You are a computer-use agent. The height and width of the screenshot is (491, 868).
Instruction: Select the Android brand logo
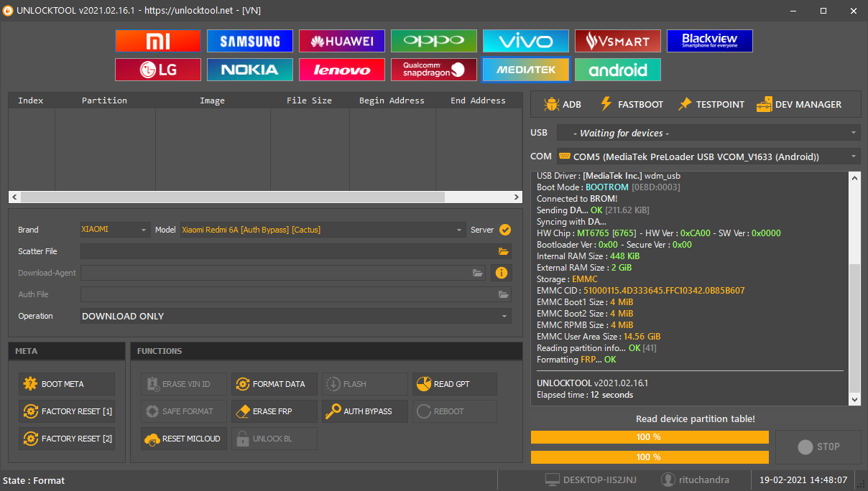click(618, 70)
